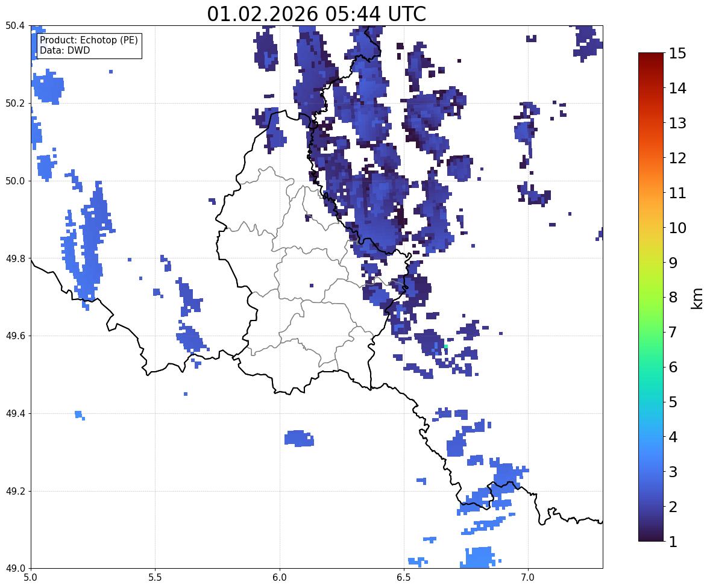Click longitude axis label 7.0
The width and height of the screenshot is (710, 588).
pos(529,578)
